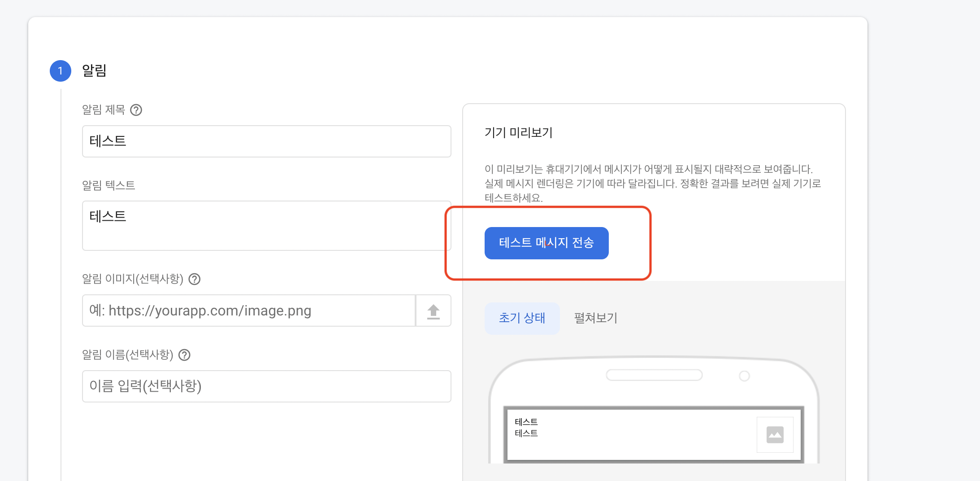The image size is (980, 481).
Task: Select the 초기 상태 tab
Action: 522,318
